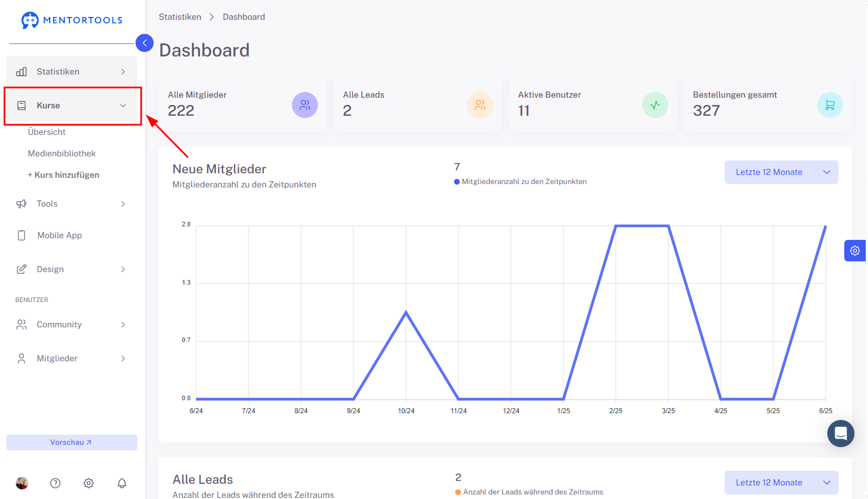Open the blue customizer gear on right edge
The height and width of the screenshot is (499, 868).
pyautogui.click(x=855, y=251)
